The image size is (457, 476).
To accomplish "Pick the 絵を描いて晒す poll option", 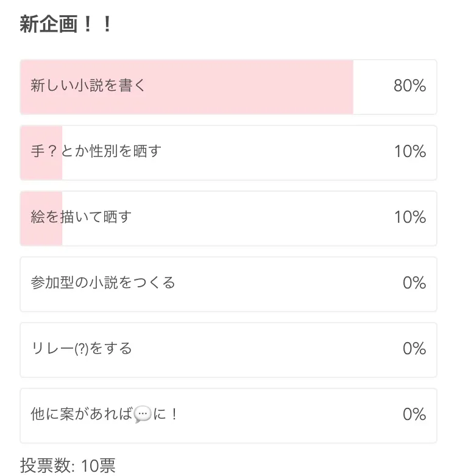I will [82, 217].
